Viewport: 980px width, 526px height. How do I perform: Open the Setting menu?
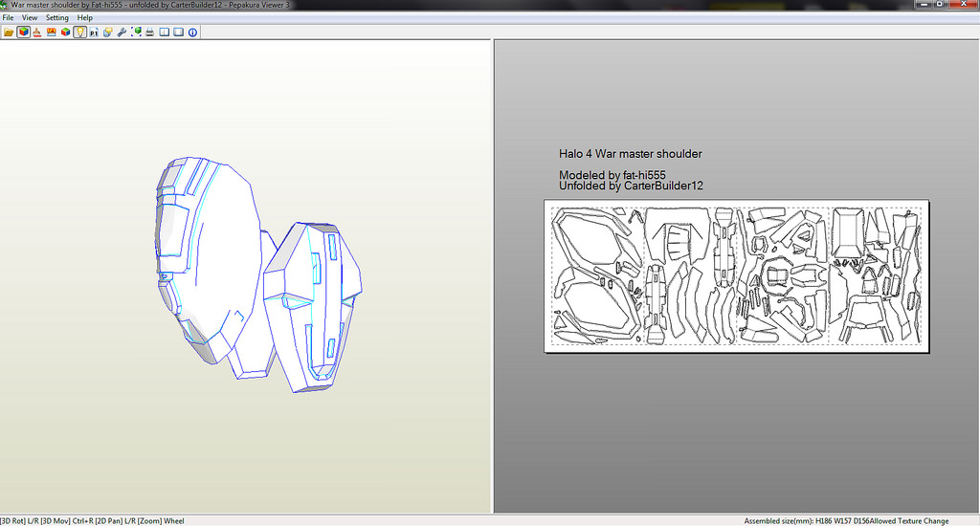click(x=56, y=17)
